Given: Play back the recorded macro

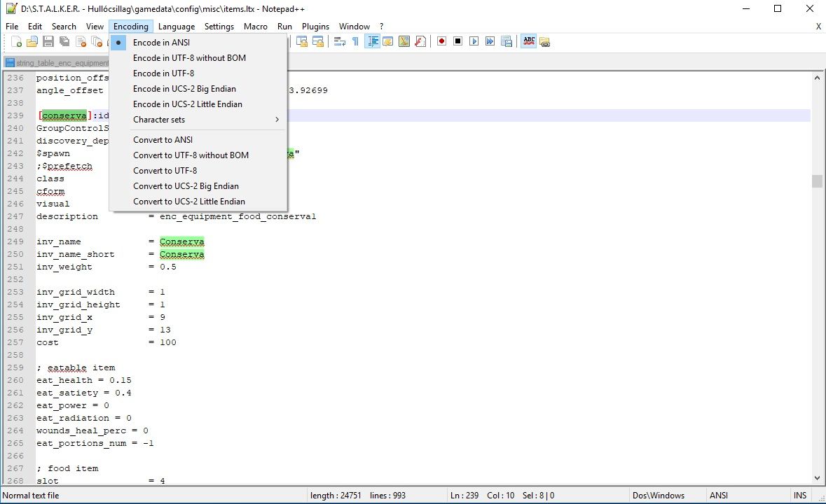Looking at the screenshot, I should coord(474,41).
